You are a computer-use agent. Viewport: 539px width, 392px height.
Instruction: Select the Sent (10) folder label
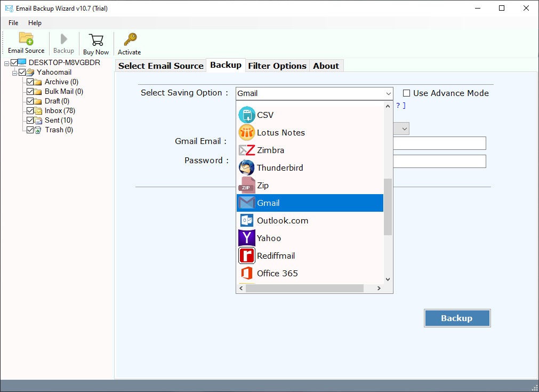(x=59, y=121)
